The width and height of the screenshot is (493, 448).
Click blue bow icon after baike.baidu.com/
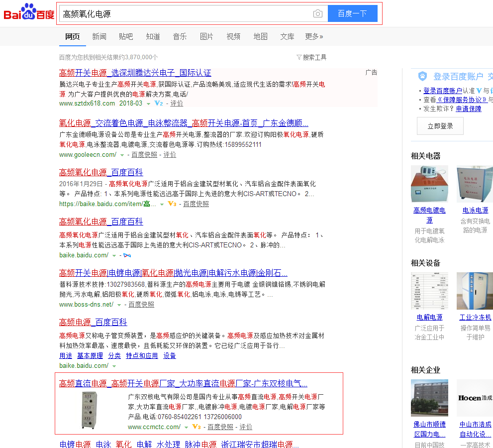coord(127,255)
